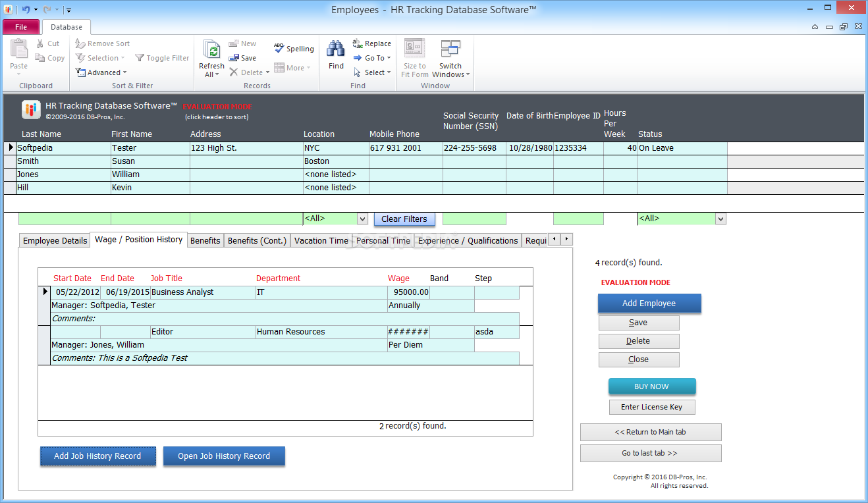Viewport: 868px width, 503px height.
Task: Collapse the ribbon with caret icon
Action: [x=815, y=27]
